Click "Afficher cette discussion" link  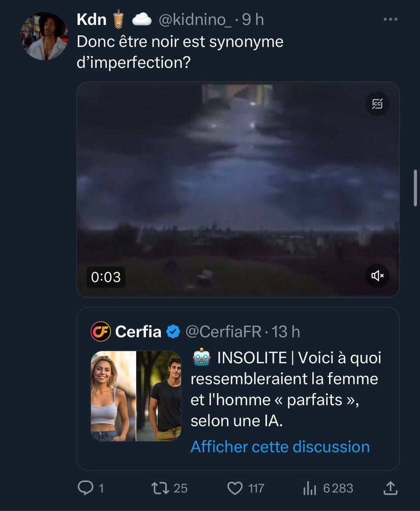click(x=280, y=446)
